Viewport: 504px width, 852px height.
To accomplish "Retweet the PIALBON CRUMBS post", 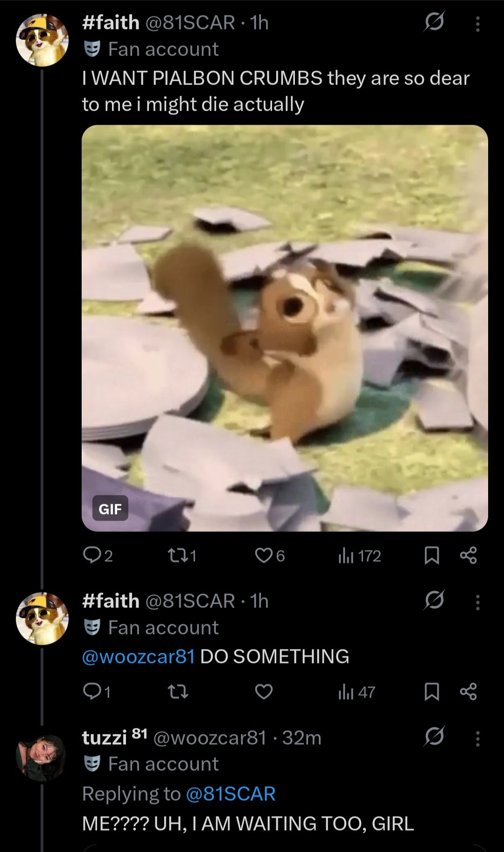I will 177,555.
